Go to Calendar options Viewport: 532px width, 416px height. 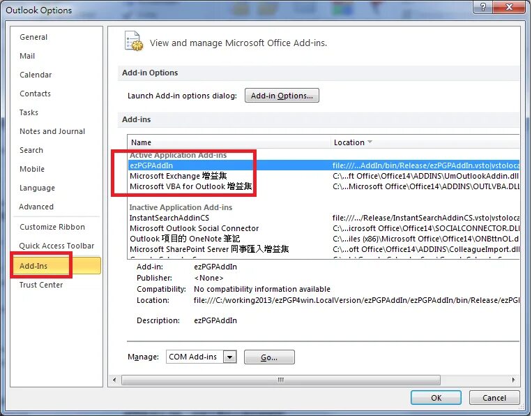[36, 75]
